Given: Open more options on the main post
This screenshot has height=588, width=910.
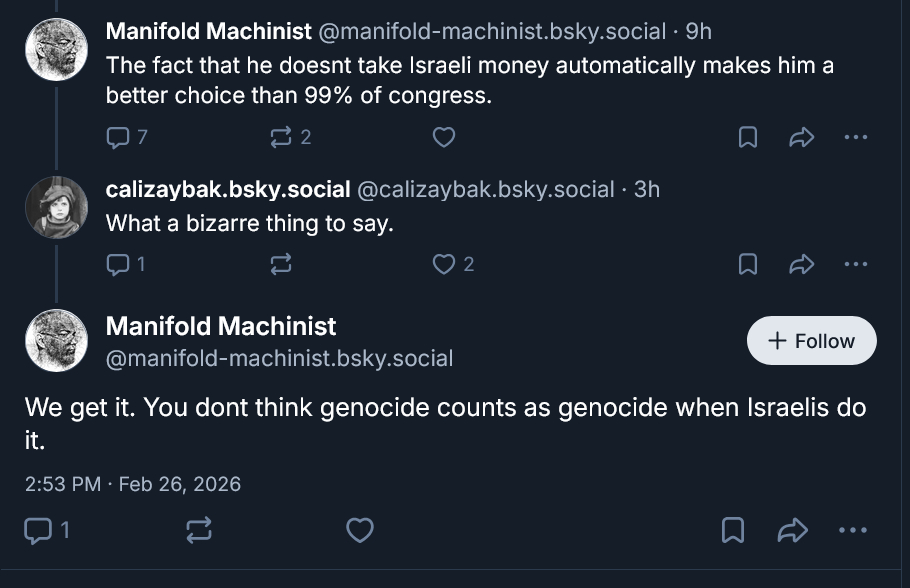Looking at the screenshot, I should [x=853, y=531].
